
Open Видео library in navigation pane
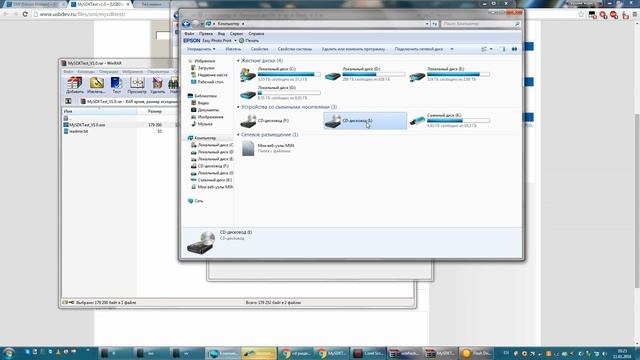coord(200,103)
